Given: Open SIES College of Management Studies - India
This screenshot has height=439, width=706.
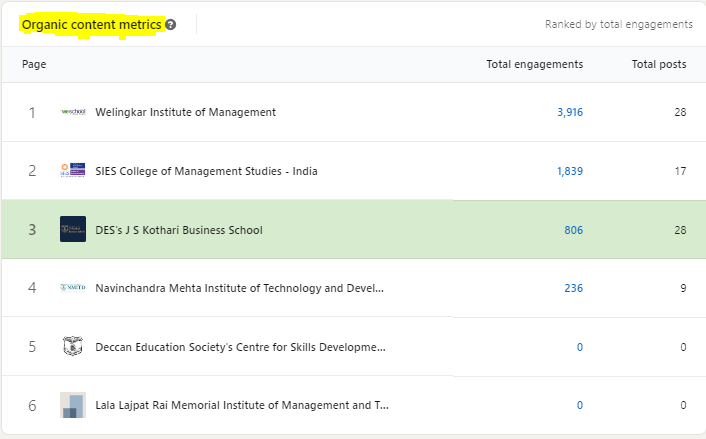Looking at the screenshot, I should coord(206,171).
